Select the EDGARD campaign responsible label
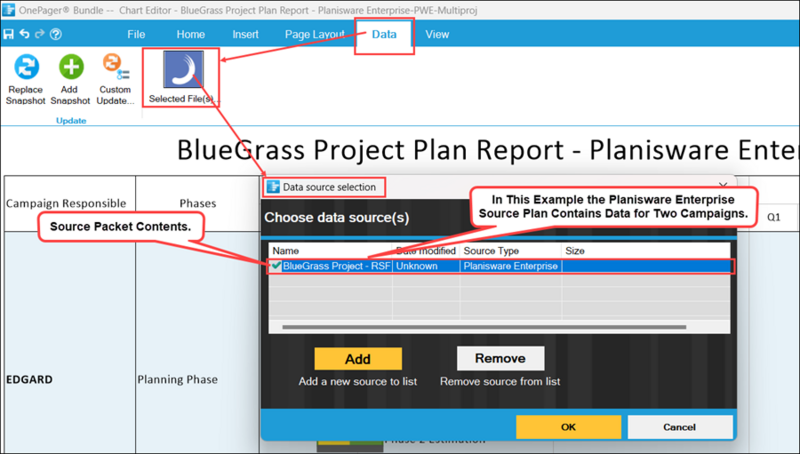The height and width of the screenshot is (454, 800). (29, 380)
